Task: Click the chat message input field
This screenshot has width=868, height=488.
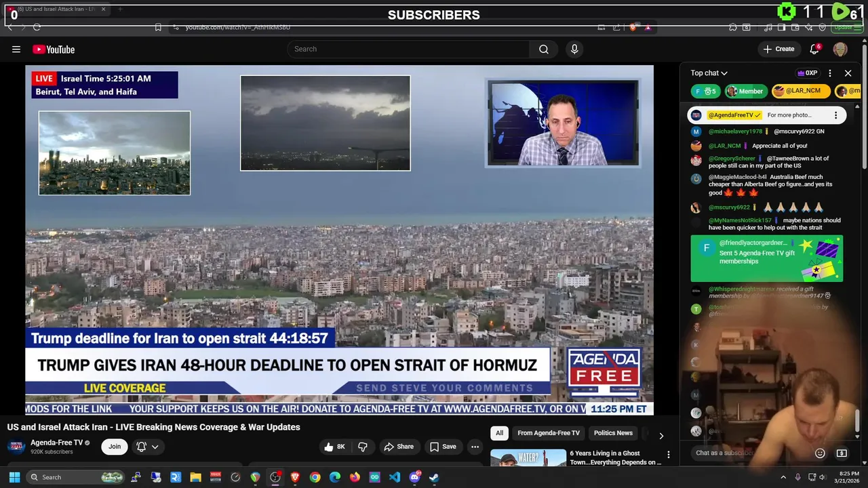Action: click(x=751, y=453)
